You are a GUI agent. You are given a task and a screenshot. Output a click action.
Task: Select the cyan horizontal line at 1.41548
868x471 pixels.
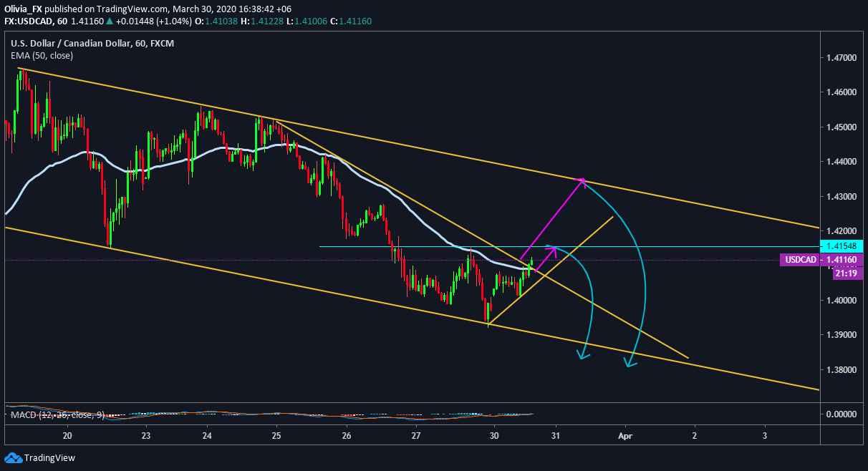coord(569,246)
